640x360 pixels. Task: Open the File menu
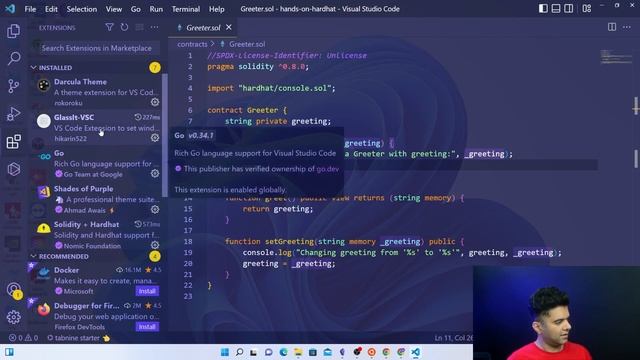click(30, 9)
